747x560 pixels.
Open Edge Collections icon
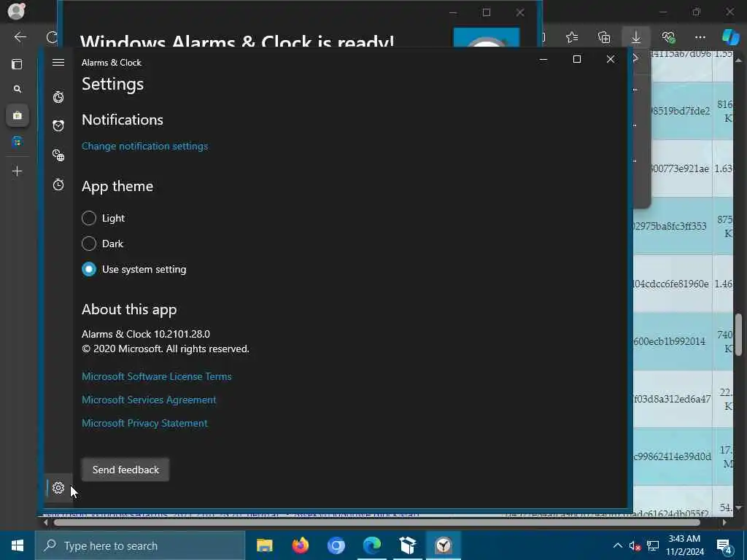click(x=604, y=37)
